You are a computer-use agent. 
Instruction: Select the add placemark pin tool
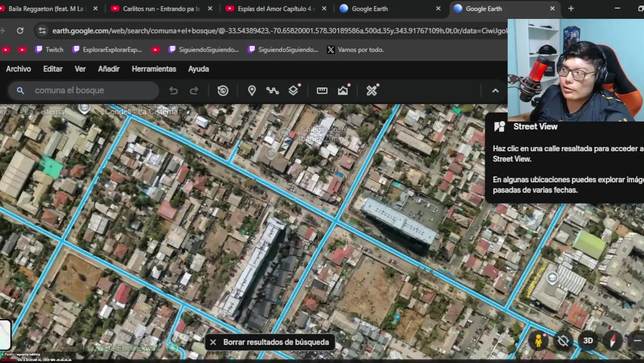pos(252,90)
